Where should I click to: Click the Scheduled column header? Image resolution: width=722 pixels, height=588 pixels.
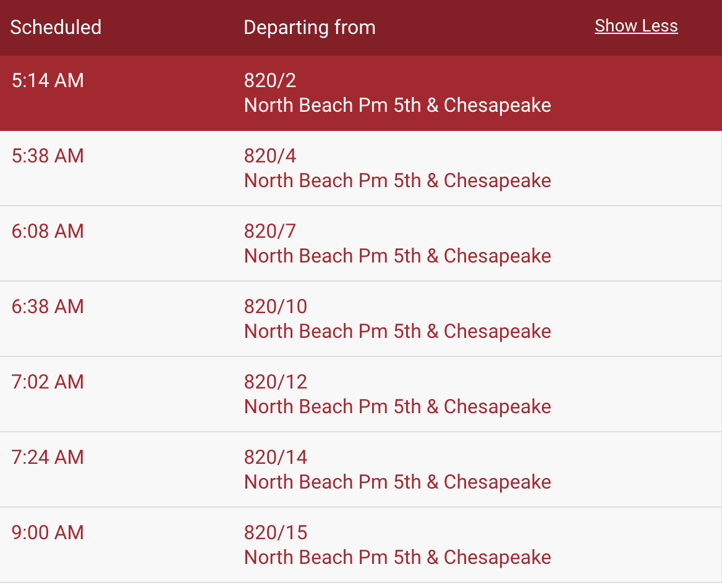56,28
